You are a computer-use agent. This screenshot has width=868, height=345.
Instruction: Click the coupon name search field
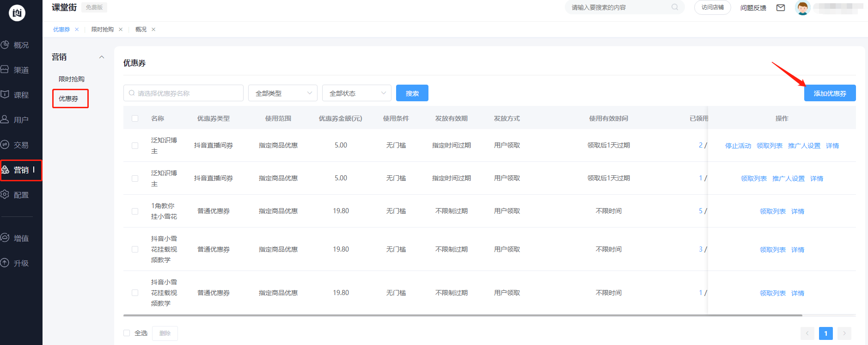pyautogui.click(x=183, y=93)
